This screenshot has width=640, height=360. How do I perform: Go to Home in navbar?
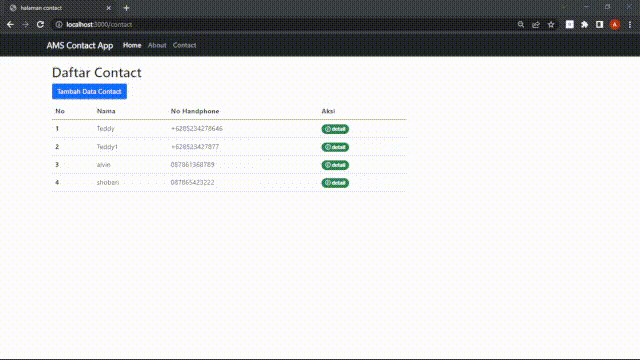coord(132,45)
